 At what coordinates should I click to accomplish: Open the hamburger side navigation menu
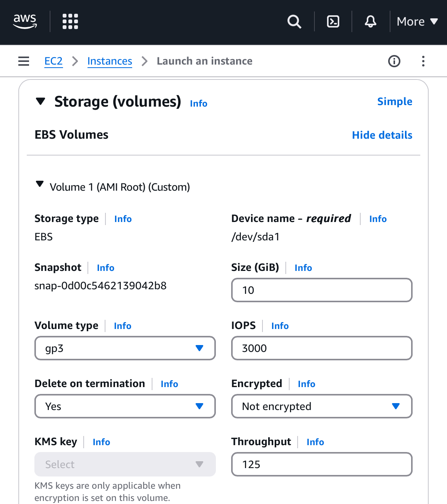(x=24, y=61)
